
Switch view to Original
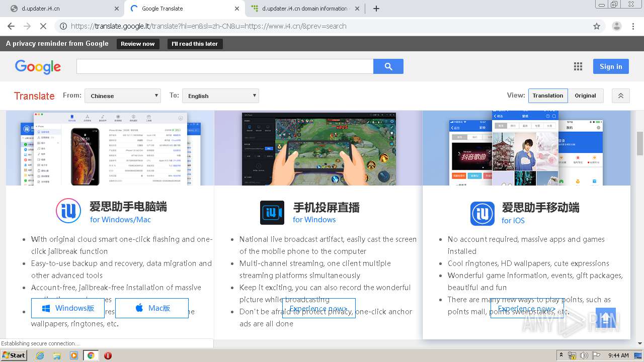coord(586,96)
